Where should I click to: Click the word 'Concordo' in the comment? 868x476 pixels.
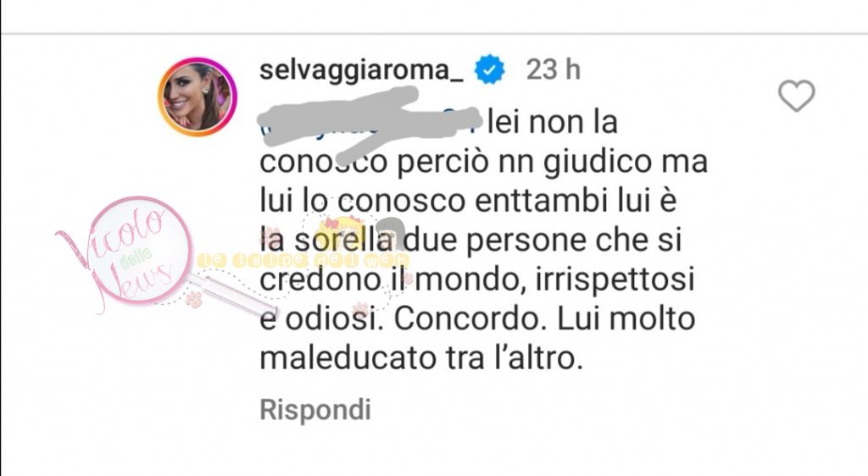click(x=470, y=319)
